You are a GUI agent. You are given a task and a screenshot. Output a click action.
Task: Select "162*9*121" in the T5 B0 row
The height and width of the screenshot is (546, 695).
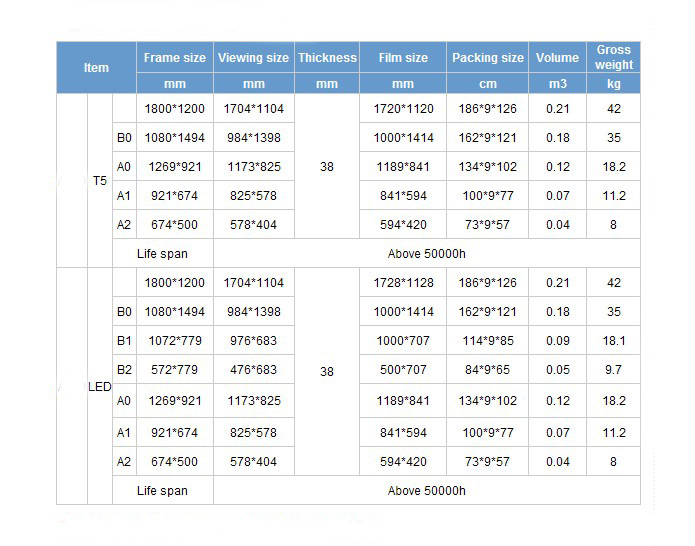pos(488,138)
